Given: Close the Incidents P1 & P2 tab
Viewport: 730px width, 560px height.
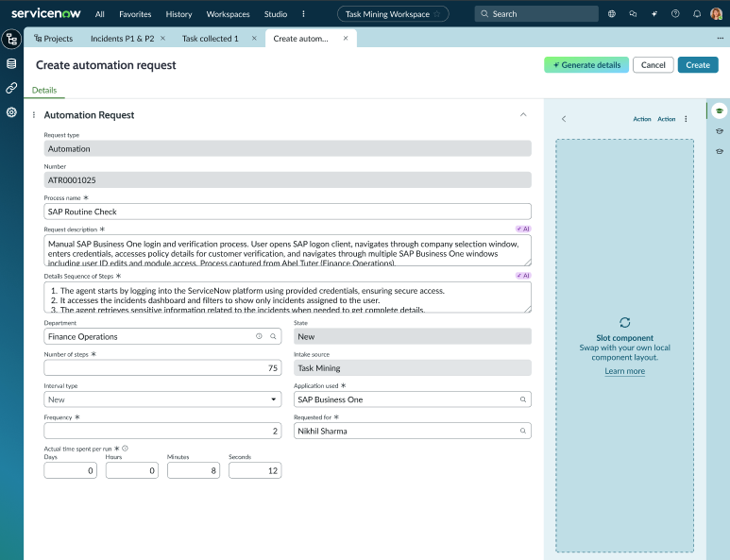Looking at the screenshot, I should pyautogui.click(x=163, y=38).
